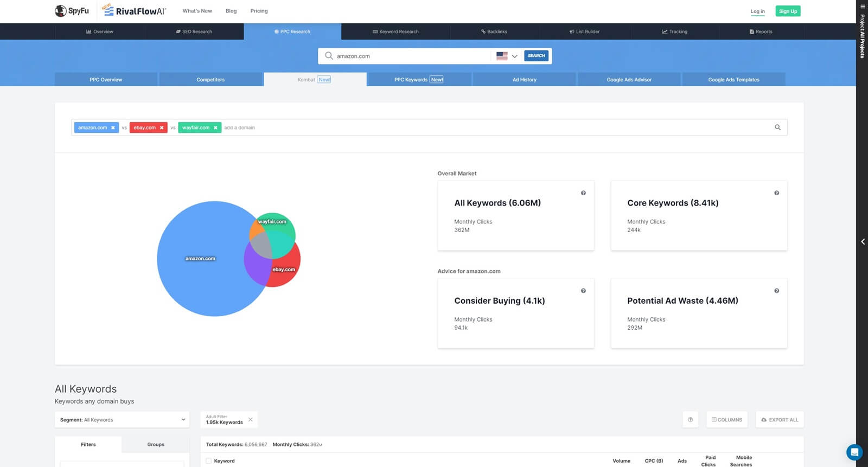The height and width of the screenshot is (467, 868).
Task: Switch to Competitors subtab
Action: point(210,80)
